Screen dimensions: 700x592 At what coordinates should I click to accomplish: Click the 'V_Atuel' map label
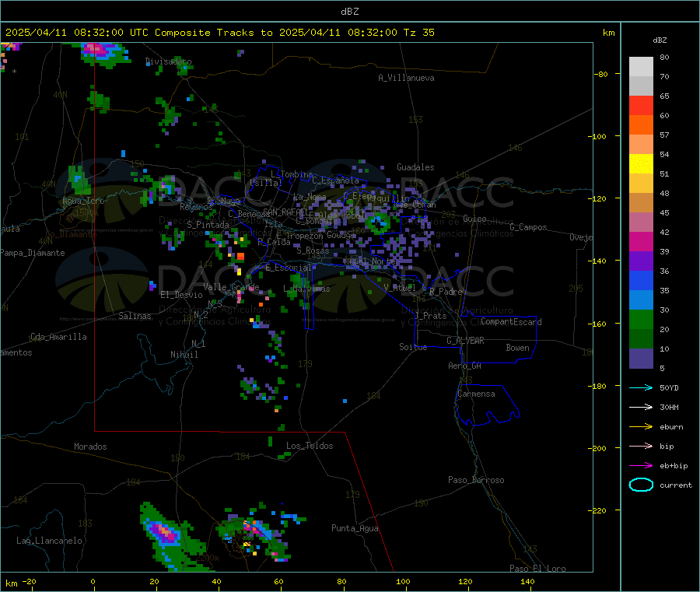click(x=400, y=288)
